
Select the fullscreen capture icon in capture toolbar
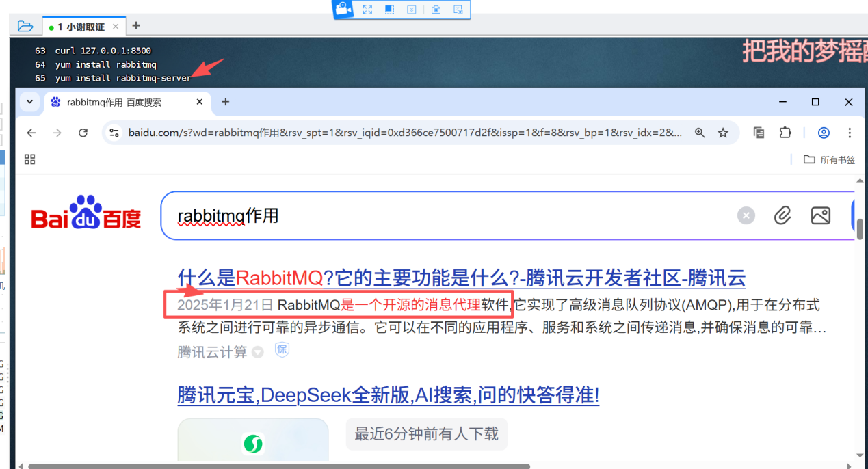(x=368, y=10)
